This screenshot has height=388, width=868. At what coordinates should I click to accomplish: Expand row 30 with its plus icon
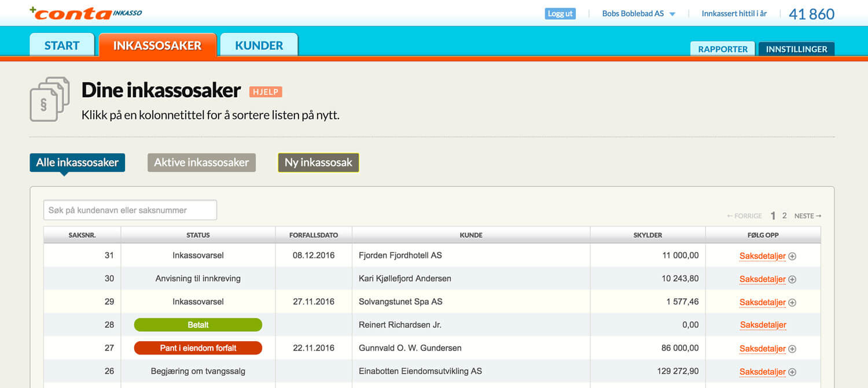792,279
